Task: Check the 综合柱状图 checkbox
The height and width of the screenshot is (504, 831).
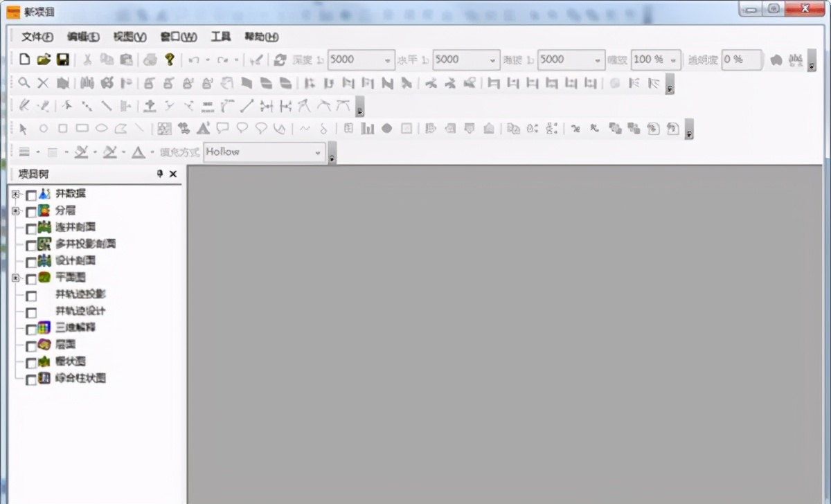Action: tap(31, 380)
